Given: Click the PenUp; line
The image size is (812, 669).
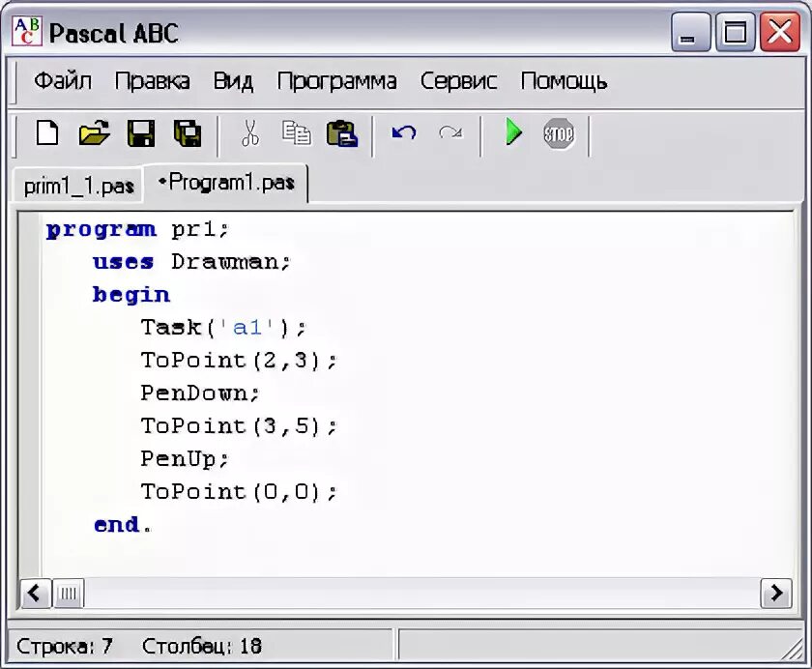Looking at the screenshot, I should coord(185,459).
